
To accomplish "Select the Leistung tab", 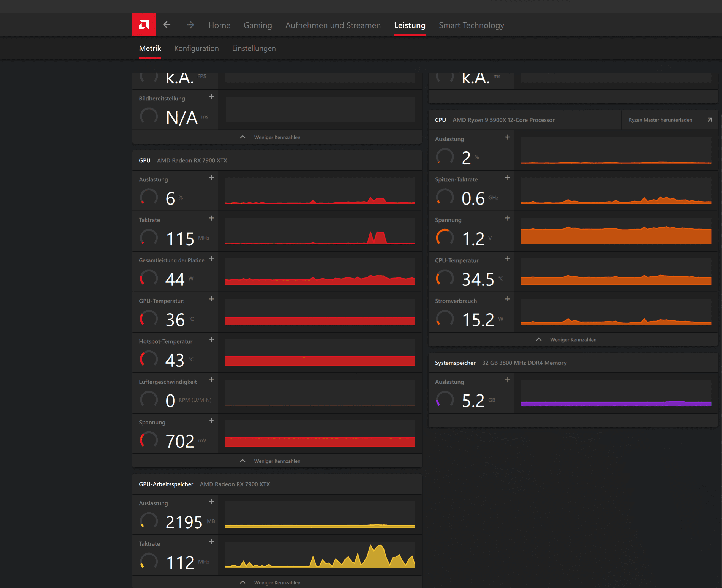I will pos(410,25).
